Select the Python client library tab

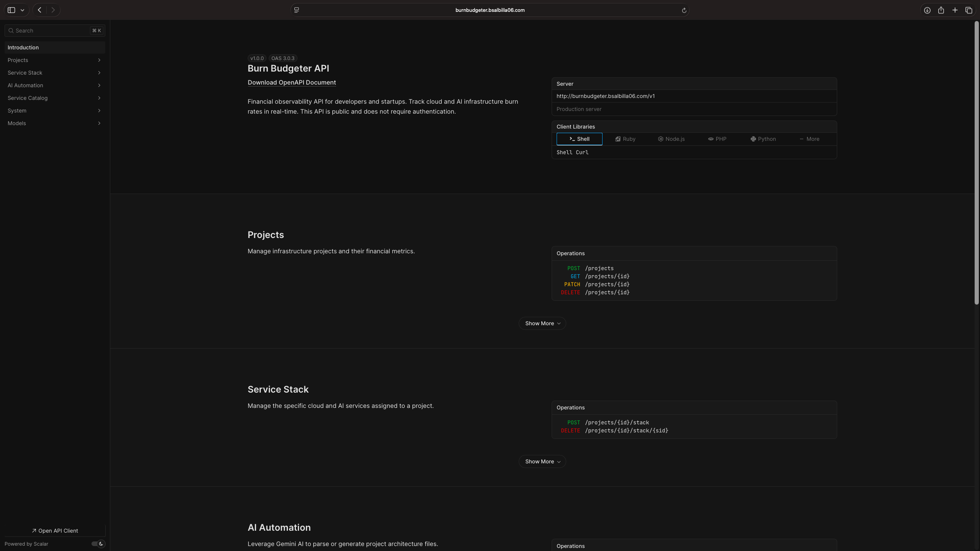(x=763, y=139)
